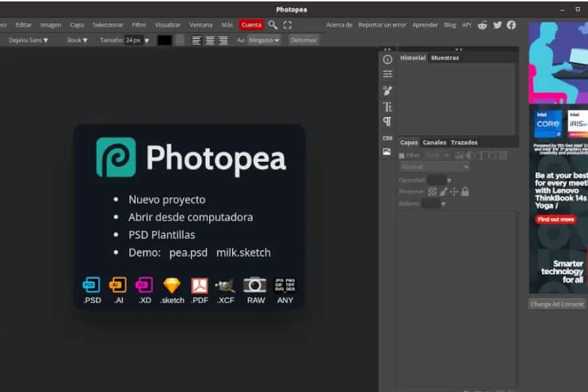Image resolution: width=588 pixels, height=392 pixels.
Task: Open Photopea's Facebook page icon
Action: click(x=511, y=25)
